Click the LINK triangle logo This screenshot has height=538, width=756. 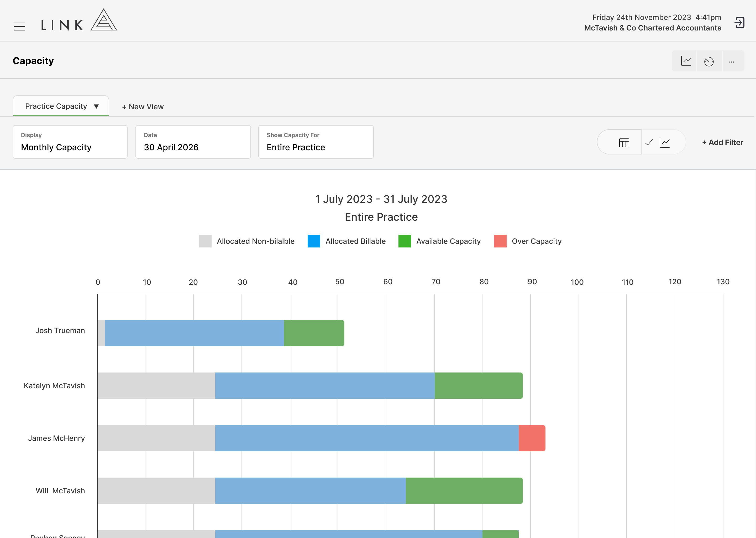(79, 20)
